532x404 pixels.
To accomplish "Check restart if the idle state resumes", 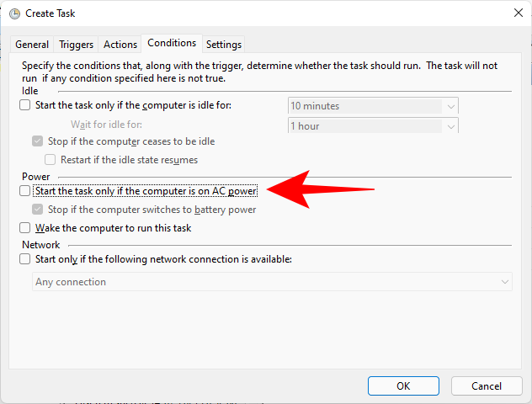I will tap(51, 159).
